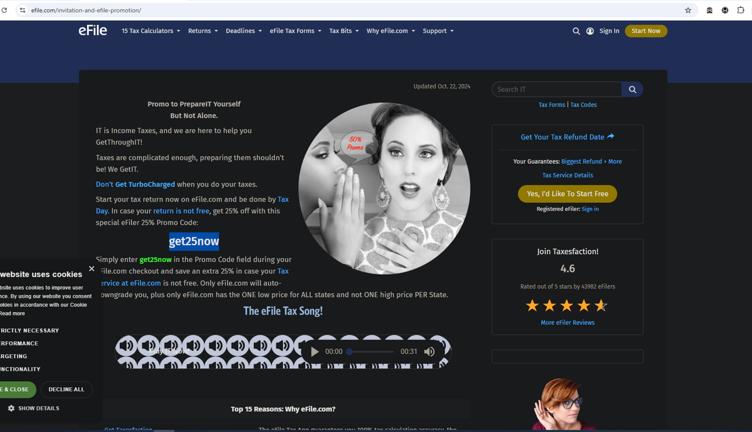752x432 pixels.
Task: Expand the Returns dropdown menu
Action: 202,31
